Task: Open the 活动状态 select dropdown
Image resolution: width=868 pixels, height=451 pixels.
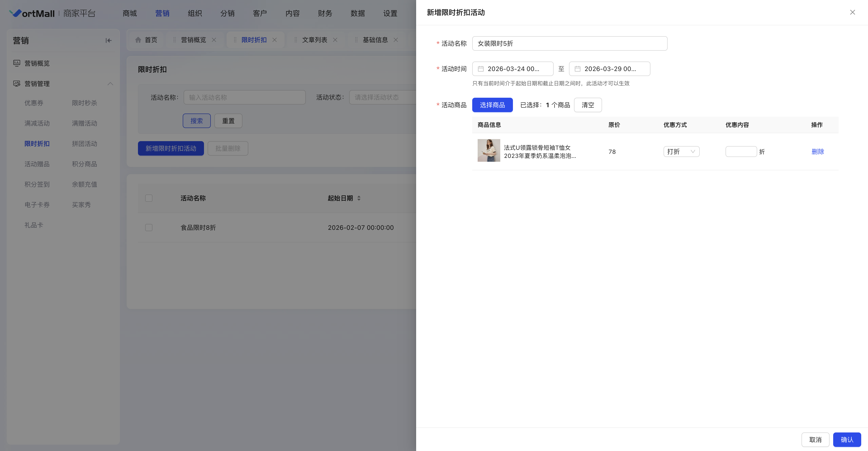Action: [382, 97]
